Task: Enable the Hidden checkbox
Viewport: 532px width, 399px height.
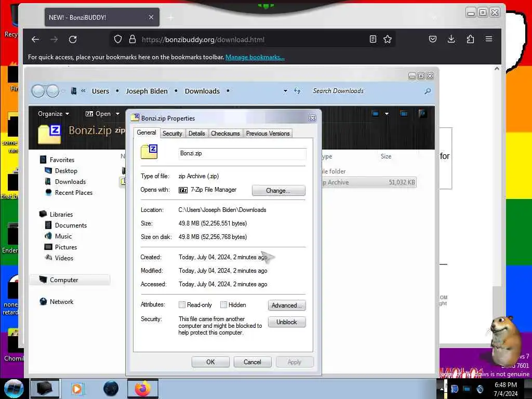Action: tap(223, 304)
